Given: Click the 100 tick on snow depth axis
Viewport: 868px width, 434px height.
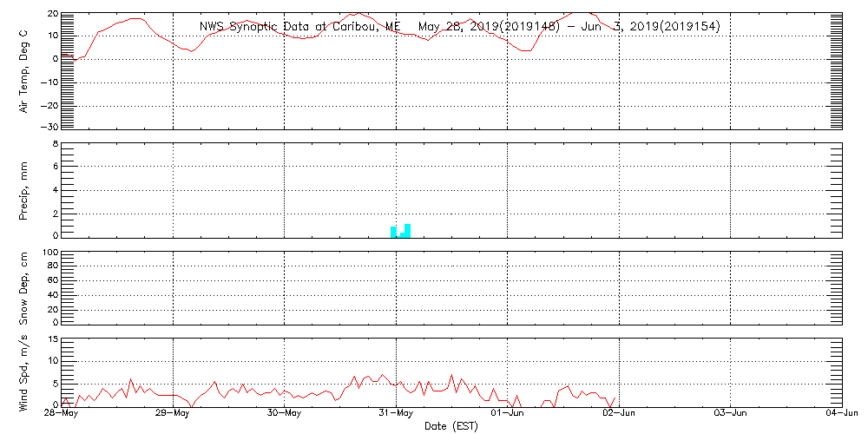Looking at the screenshot, I should (49, 253).
